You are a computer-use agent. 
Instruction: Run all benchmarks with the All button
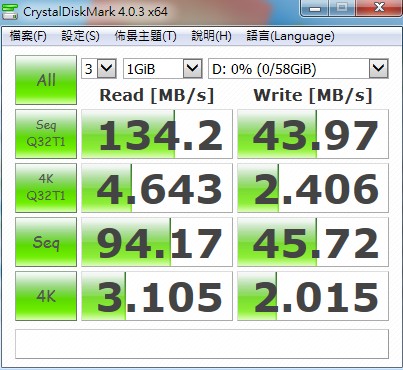tap(46, 80)
